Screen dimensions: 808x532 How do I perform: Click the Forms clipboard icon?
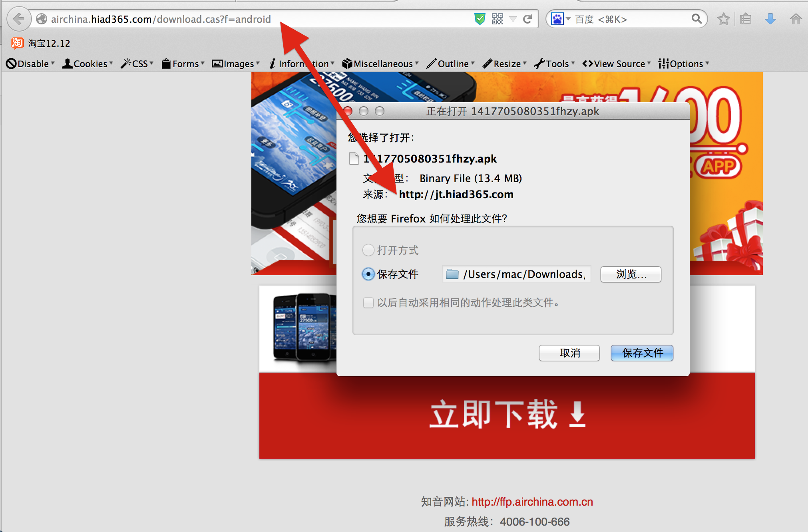pos(166,64)
